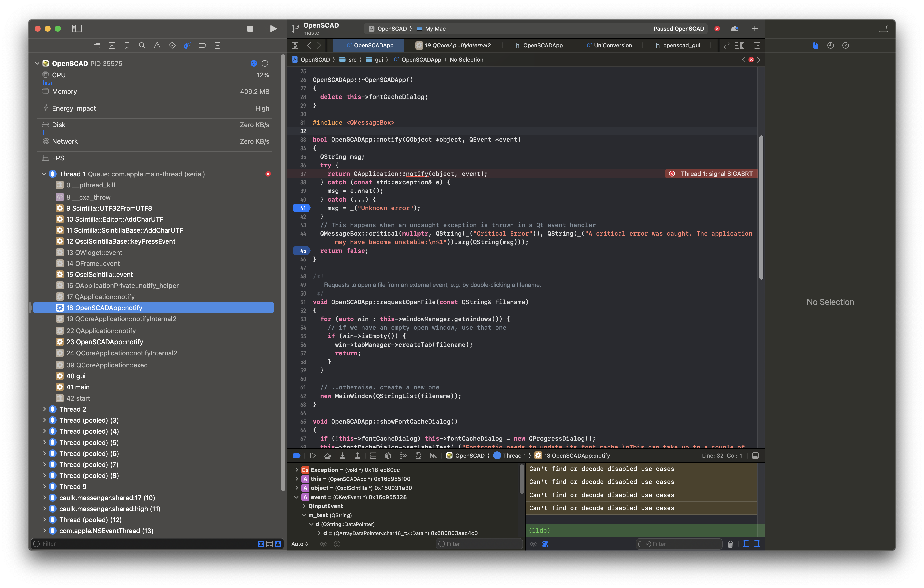Viewport: 924px width, 588px height.
Task: Toggle breakpoint on line 41
Action: pos(302,208)
